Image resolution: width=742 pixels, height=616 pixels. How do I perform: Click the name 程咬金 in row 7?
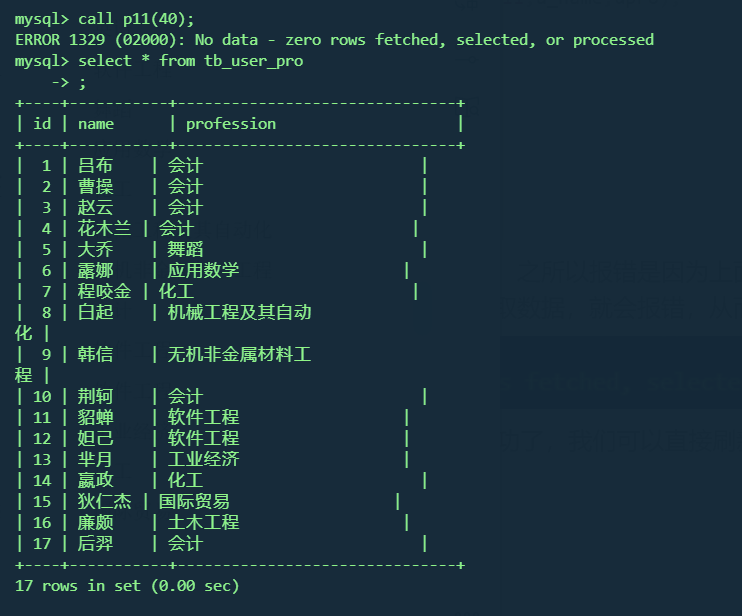[104, 292]
